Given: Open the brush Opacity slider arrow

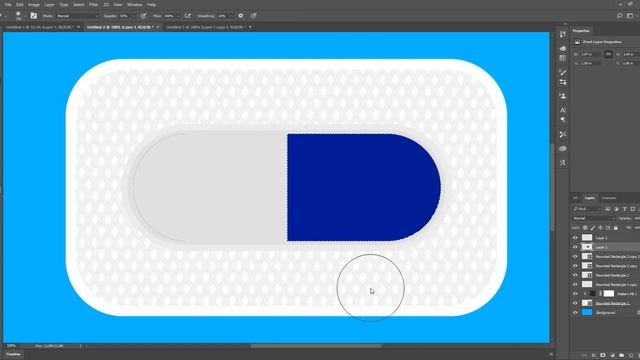Looking at the screenshot, I should 133,16.
